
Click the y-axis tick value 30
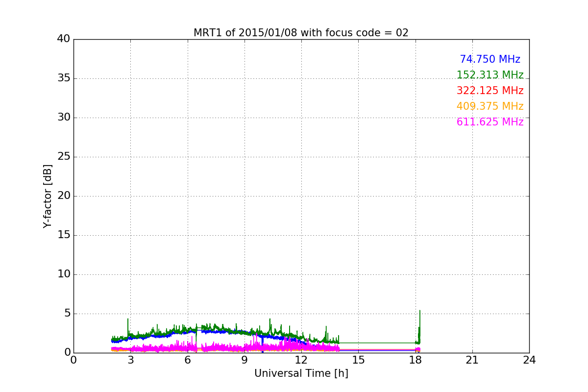tap(63, 118)
